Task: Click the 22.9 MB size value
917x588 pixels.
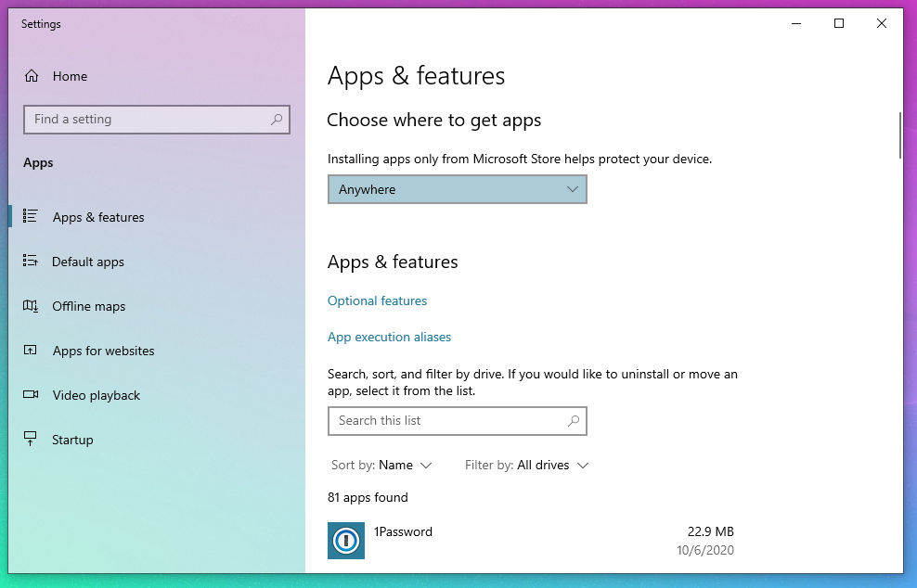Action: [711, 531]
